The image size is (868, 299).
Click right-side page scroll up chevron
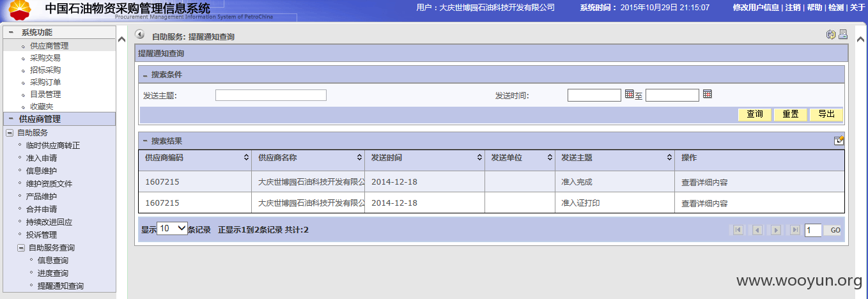(x=860, y=40)
